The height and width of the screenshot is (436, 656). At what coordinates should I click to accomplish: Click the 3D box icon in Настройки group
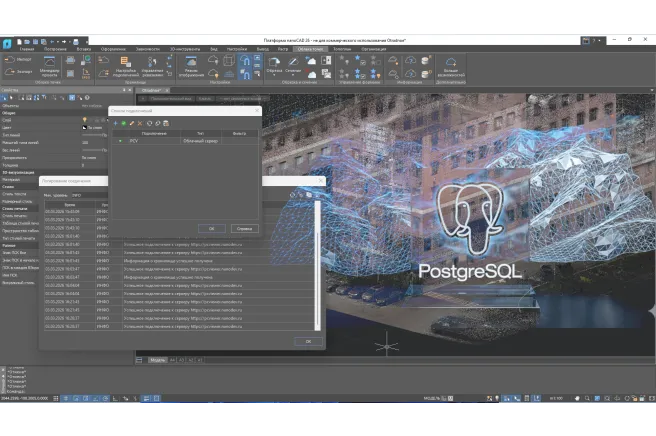pos(228,61)
